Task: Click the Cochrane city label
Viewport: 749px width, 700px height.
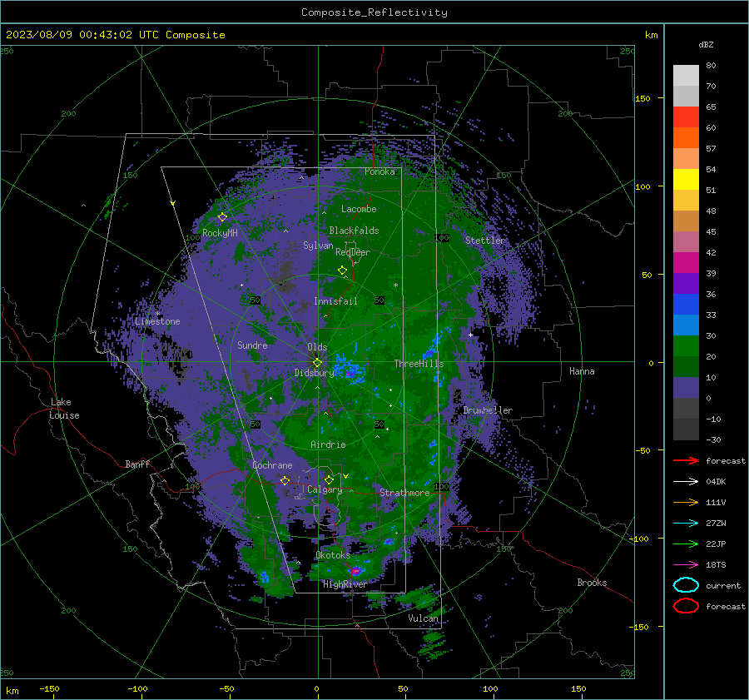Action: pos(272,465)
